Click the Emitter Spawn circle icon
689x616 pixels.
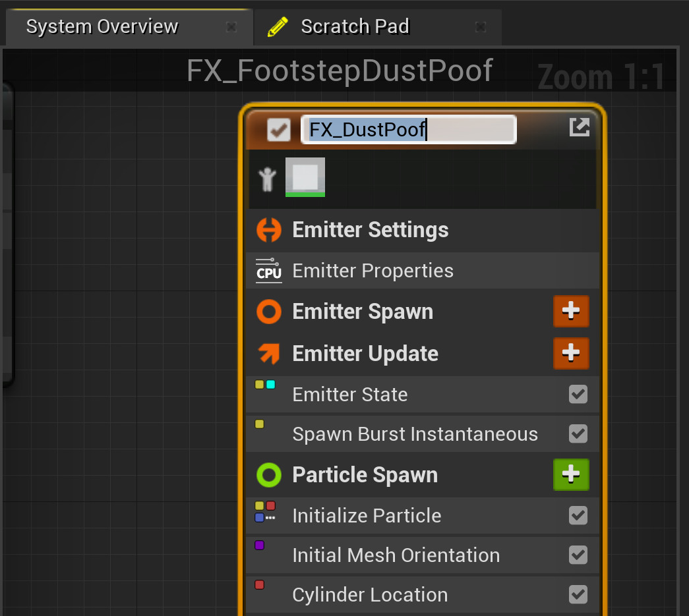(x=269, y=312)
